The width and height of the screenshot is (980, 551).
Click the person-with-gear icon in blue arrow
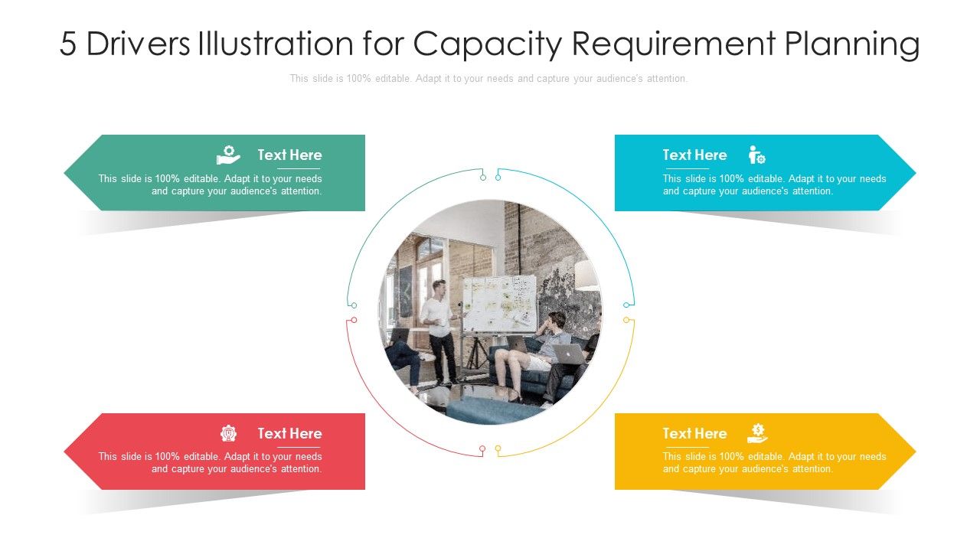[756, 155]
